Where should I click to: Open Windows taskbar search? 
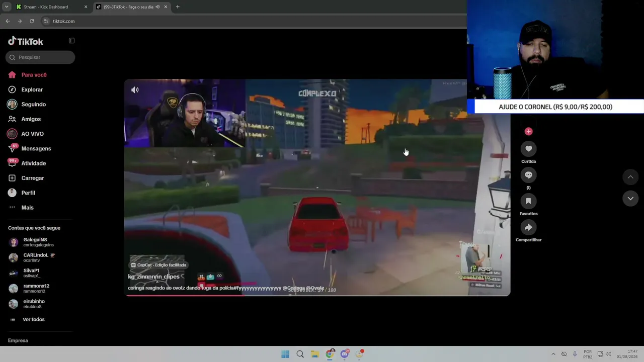point(300,354)
